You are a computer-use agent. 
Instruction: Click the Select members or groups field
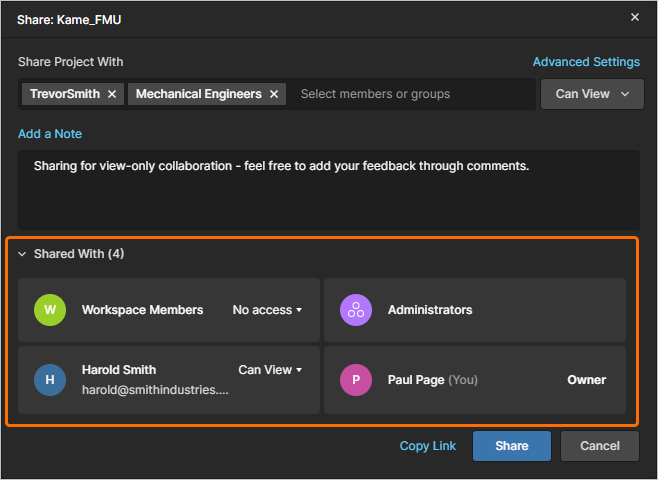click(x=410, y=94)
